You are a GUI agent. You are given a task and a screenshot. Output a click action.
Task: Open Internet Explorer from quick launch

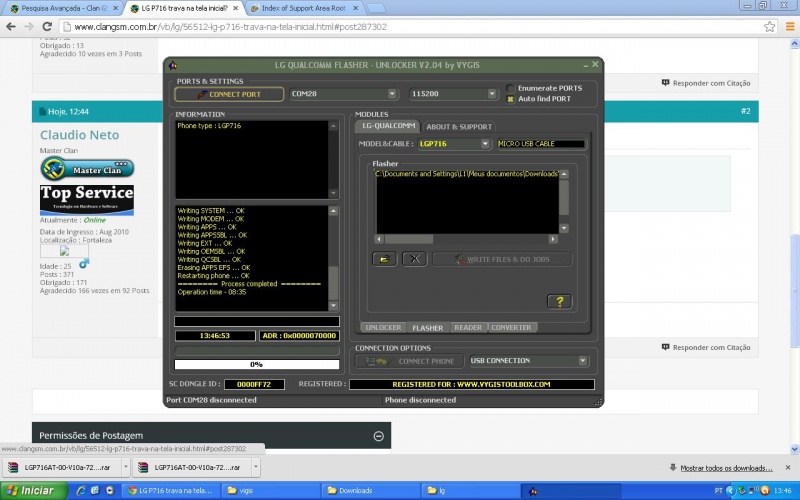(x=81, y=491)
